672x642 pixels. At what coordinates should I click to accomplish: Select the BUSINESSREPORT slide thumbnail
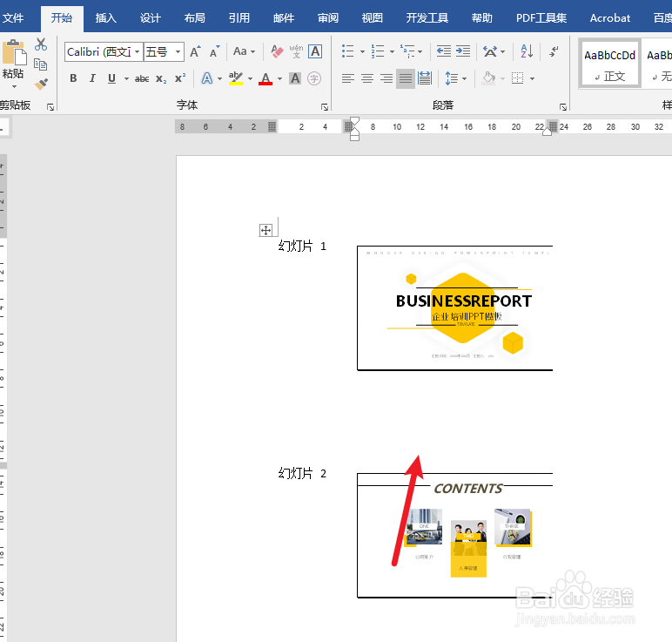pos(454,307)
